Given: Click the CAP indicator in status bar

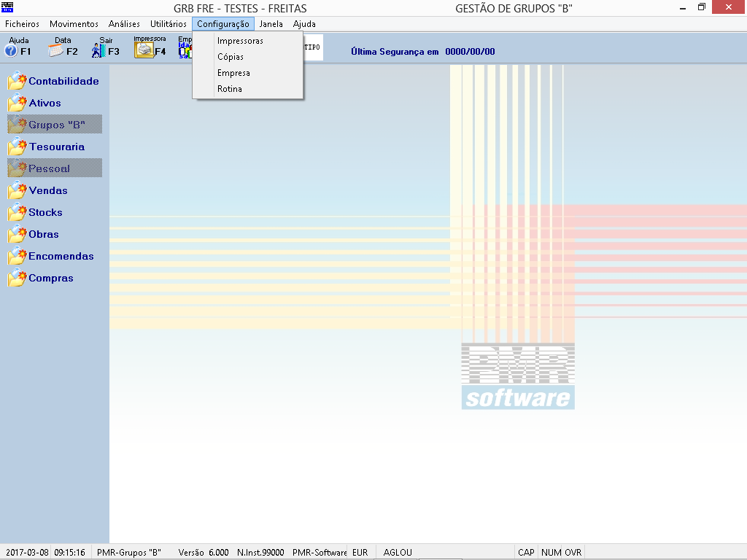Looking at the screenshot, I should click(526, 553).
